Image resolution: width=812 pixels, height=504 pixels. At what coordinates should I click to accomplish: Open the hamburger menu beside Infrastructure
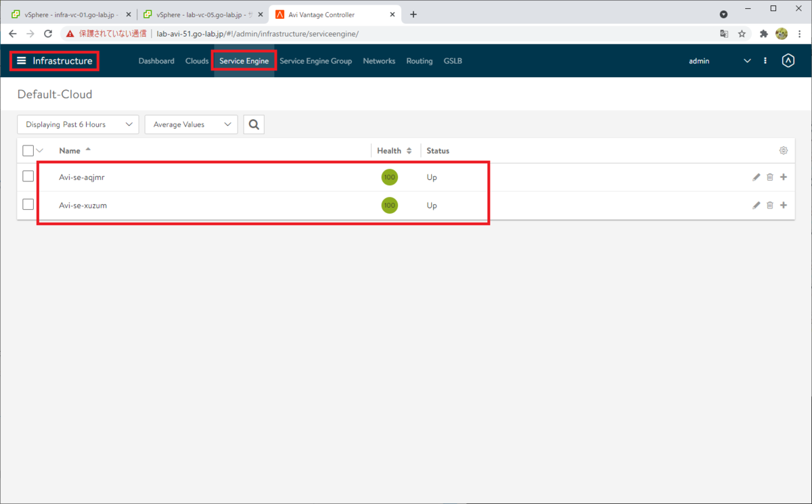point(22,61)
